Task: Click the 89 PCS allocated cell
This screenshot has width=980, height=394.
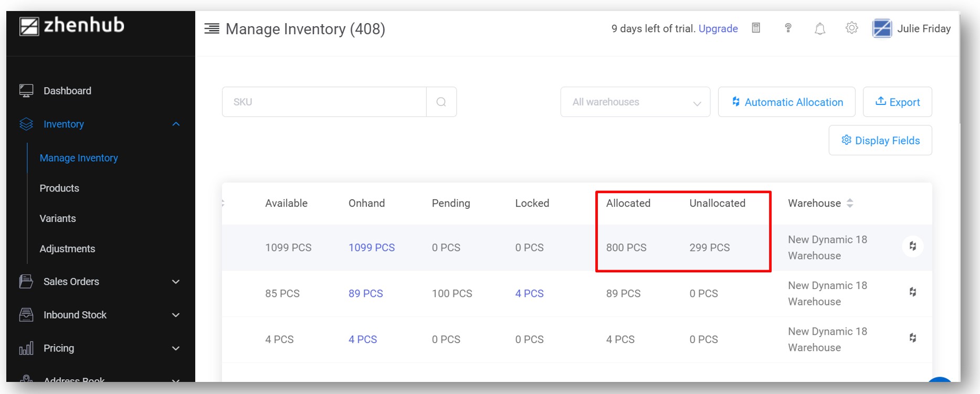Action: [x=623, y=293]
